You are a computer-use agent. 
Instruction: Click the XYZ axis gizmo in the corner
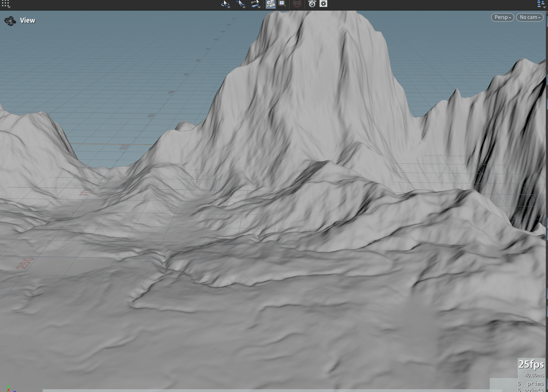click(x=9, y=389)
